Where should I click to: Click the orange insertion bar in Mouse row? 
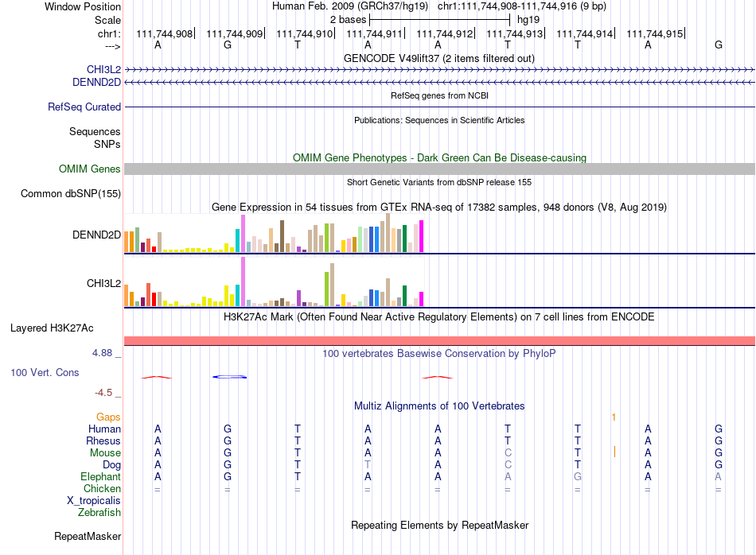(x=614, y=452)
